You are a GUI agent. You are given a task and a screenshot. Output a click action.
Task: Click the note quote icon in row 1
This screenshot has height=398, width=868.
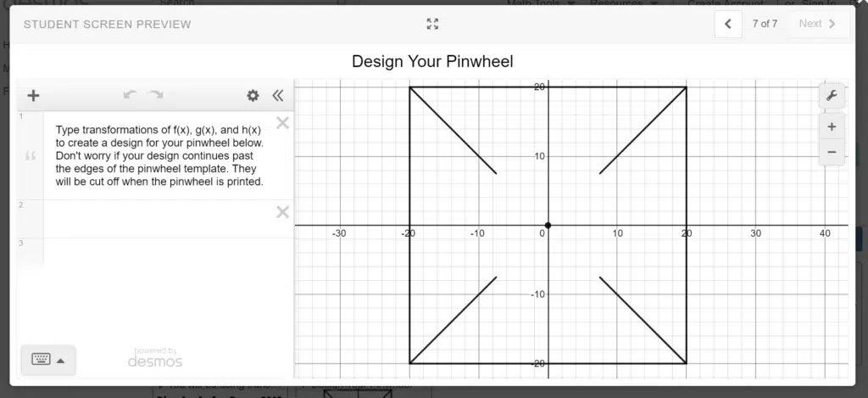[x=31, y=156]
